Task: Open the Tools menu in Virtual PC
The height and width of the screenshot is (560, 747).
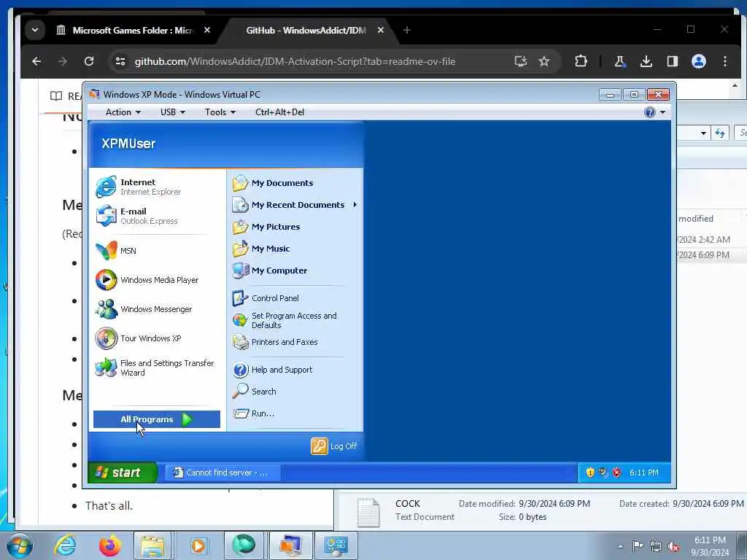Action: point(220,112)
